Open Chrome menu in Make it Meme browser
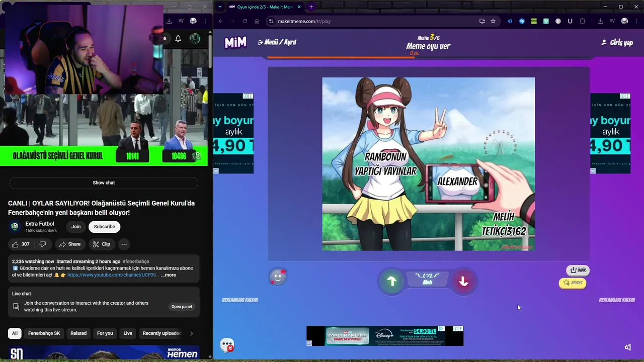This screenshot has height=362, width=644. coord(636,21)
